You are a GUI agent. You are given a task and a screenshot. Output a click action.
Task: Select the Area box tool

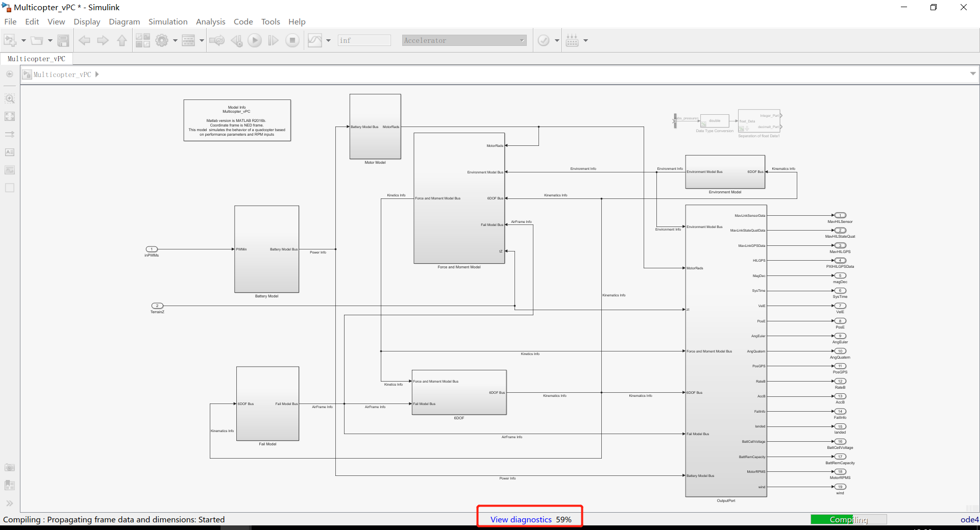coord(10,188)
